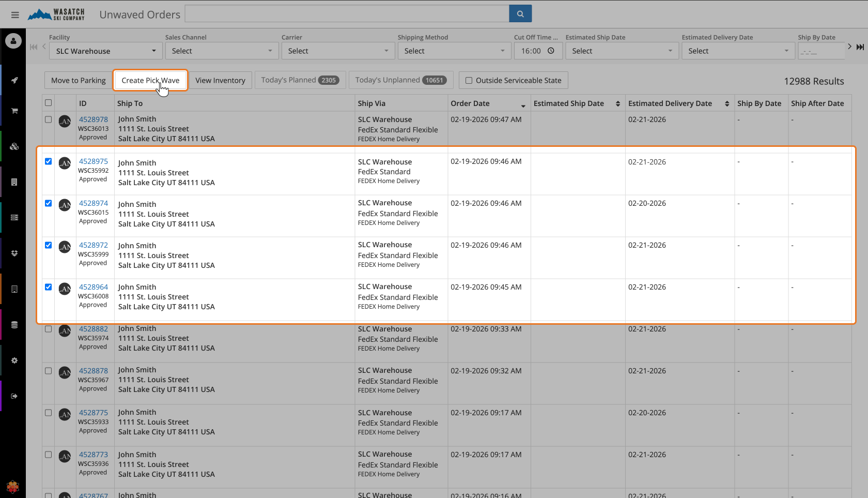Check the box for order 4528878
This screenshot has width=868, height=498.
click(48, 371)
